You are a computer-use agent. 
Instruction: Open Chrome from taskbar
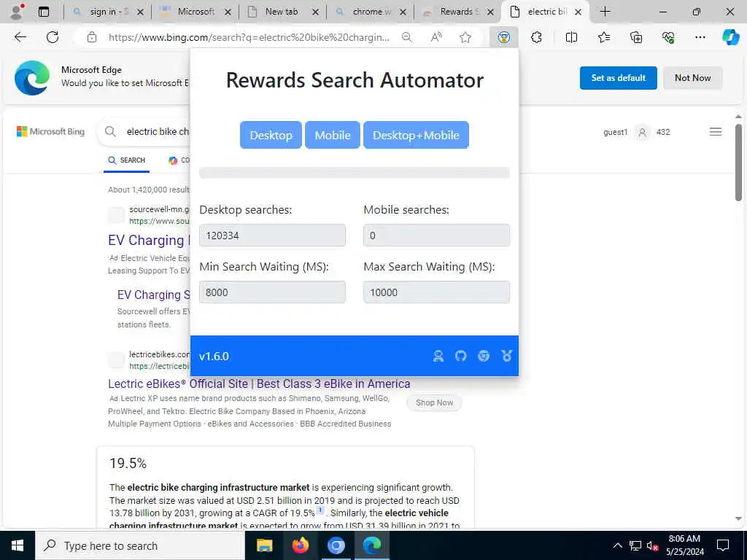click(336, 545)
